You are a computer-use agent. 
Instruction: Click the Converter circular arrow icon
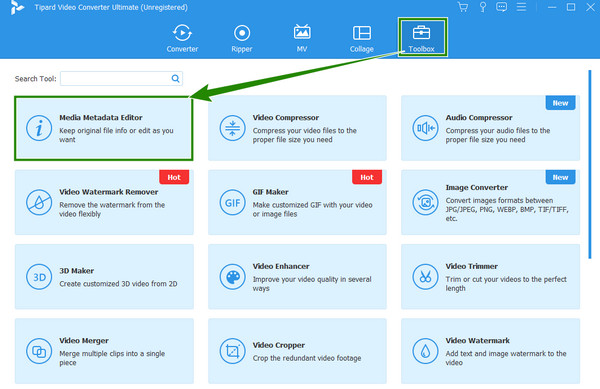tap(182, 33)
